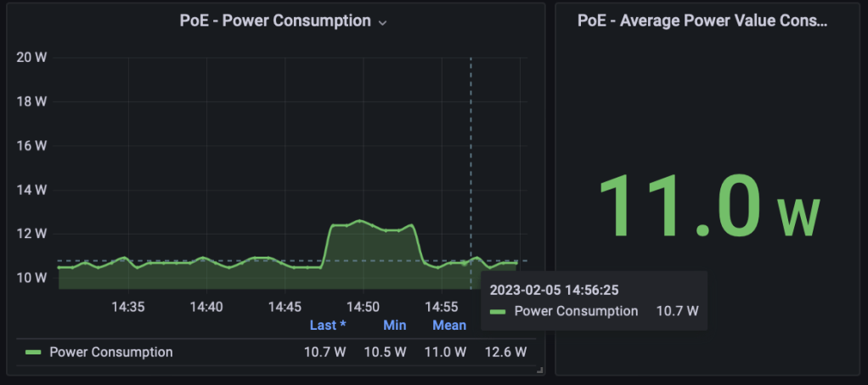Sort legend by the Min column header

coord(394,326)
